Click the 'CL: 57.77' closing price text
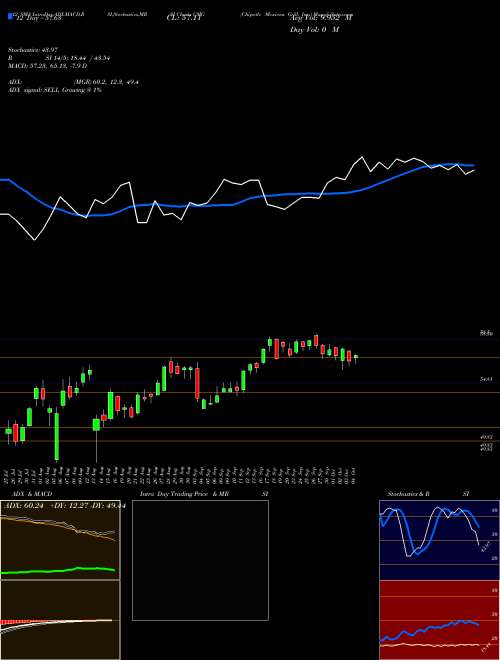The image size is (500, 660). [184, 17]
